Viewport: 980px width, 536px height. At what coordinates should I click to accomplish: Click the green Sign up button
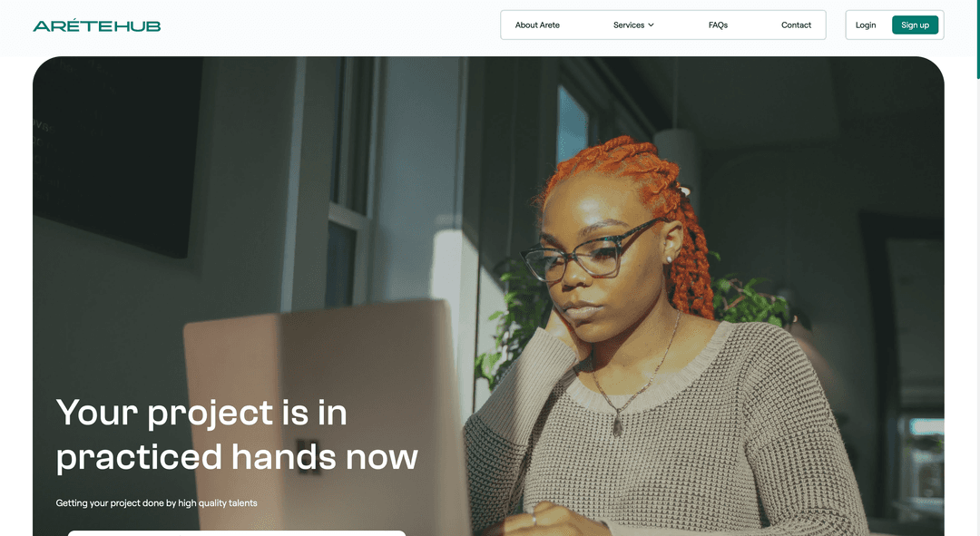915,25
